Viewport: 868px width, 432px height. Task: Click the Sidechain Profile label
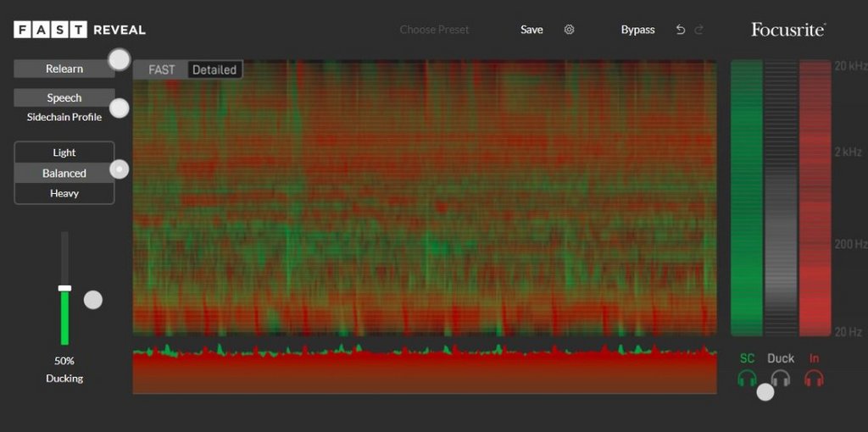[x=64, y=117]
